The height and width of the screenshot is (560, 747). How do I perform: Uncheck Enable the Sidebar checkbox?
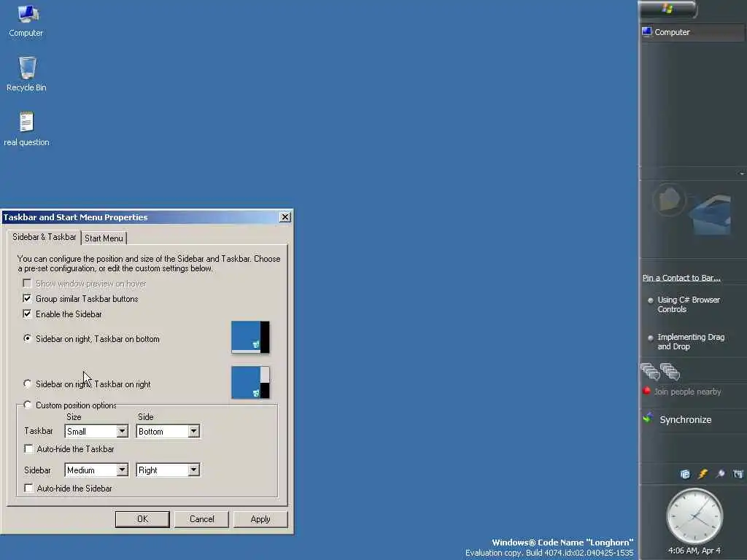(x=27, y=314)
